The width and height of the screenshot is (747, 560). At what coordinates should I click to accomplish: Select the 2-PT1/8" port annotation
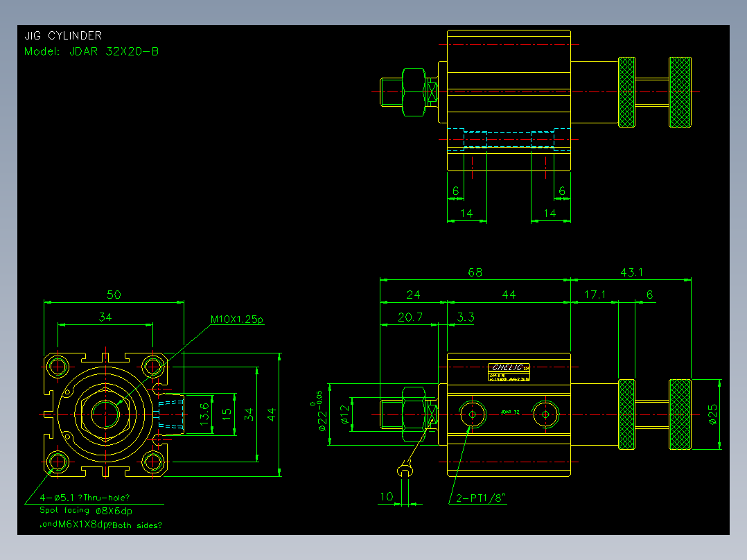pyautogui.click(x=481, y=498)
